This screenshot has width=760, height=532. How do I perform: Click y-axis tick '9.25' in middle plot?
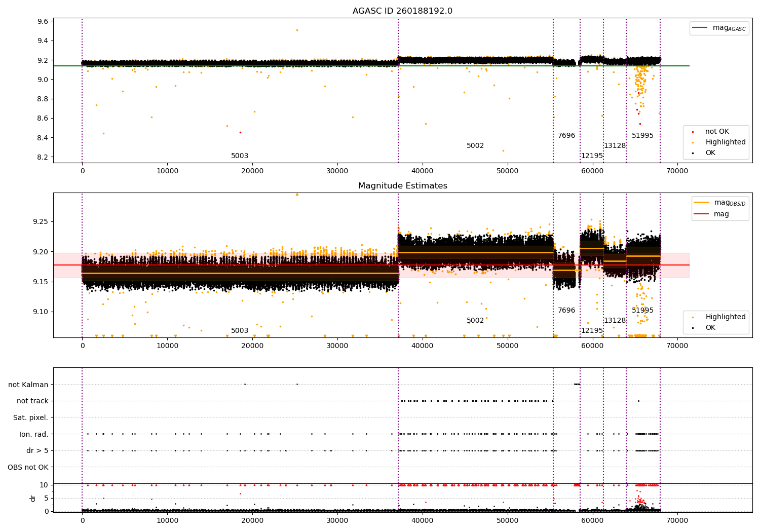41,221
